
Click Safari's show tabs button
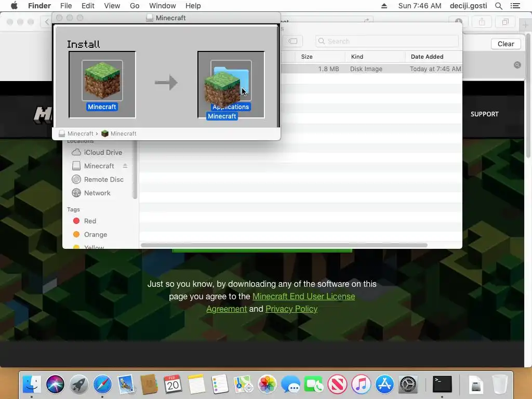[505, 22]
